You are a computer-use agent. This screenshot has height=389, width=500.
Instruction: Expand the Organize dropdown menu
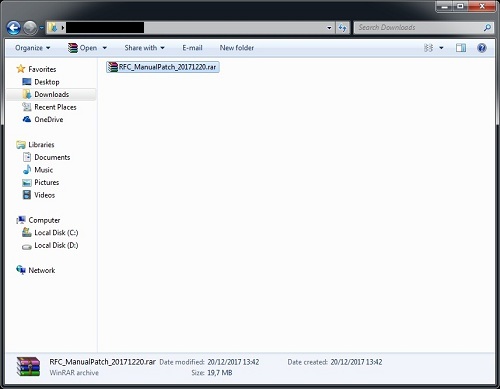pos(33,48)
